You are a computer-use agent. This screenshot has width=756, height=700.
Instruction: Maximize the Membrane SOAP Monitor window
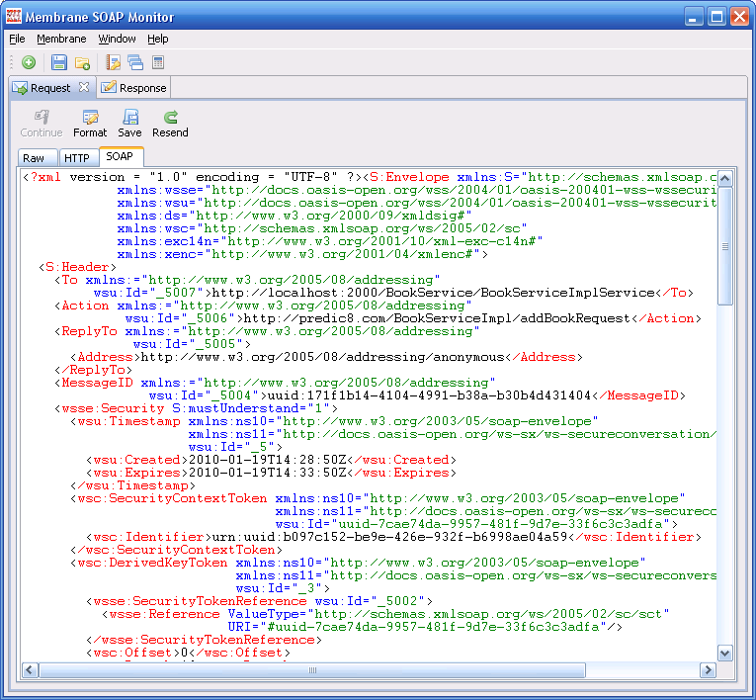point(716,17)
